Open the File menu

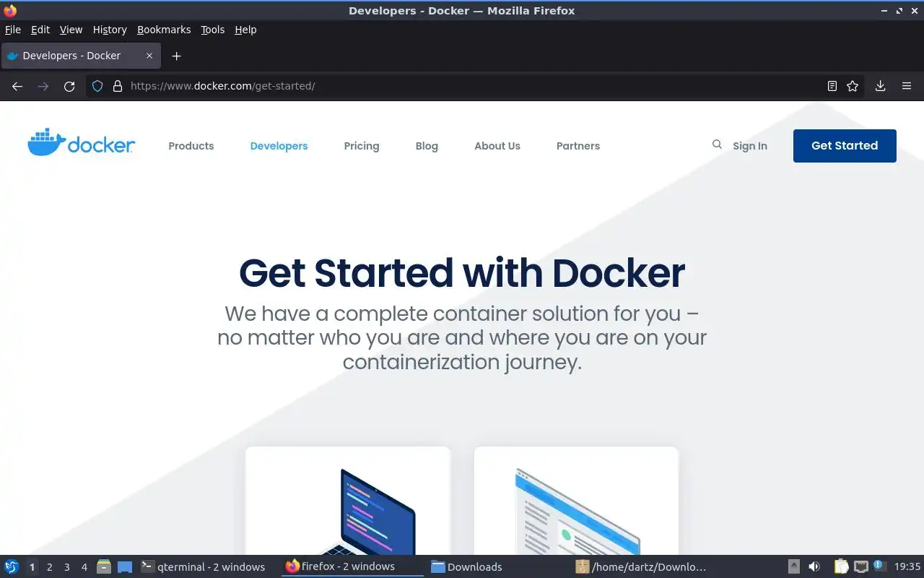pos(13,30)
